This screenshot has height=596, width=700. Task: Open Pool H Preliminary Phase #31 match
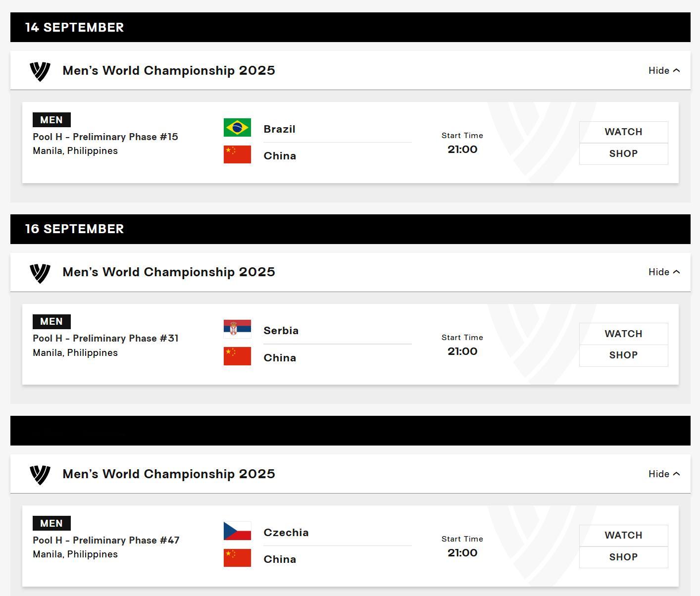[x=105, y=339]
